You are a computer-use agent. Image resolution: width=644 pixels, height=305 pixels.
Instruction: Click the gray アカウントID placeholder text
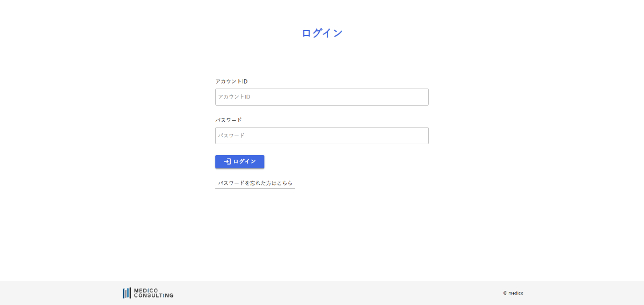234,97
